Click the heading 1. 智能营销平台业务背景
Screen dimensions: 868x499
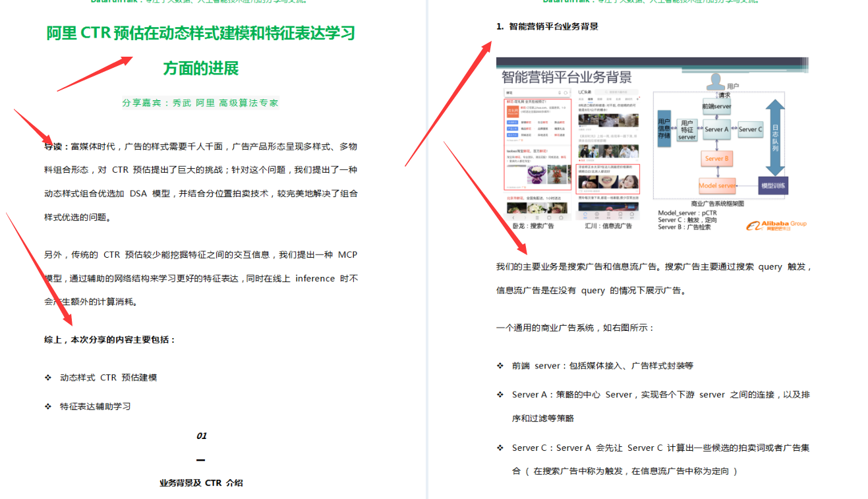click(548, 26)
